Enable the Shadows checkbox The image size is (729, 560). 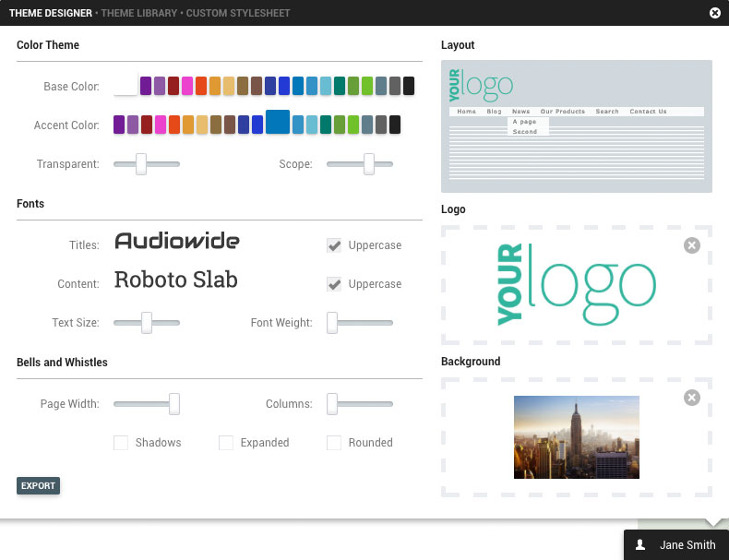tap(121, 443)
